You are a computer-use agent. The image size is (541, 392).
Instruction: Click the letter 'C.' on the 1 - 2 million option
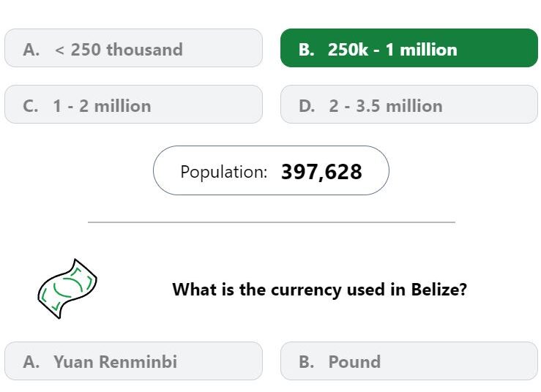click(31, 106)
